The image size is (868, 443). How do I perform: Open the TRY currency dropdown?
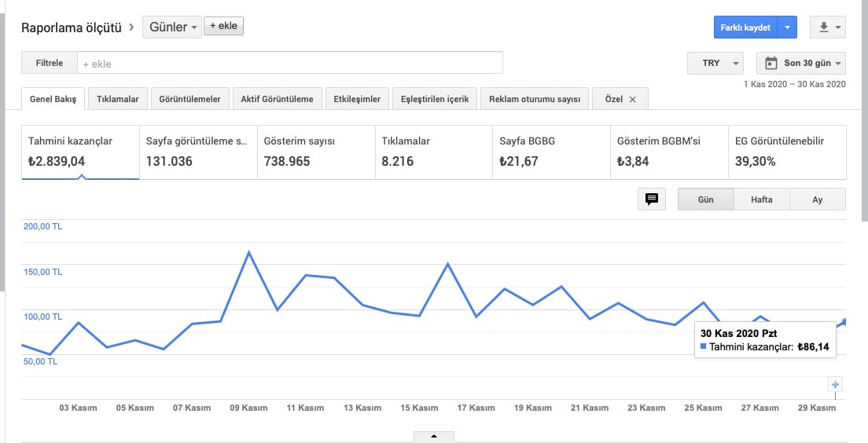click(x=715, y=63)
